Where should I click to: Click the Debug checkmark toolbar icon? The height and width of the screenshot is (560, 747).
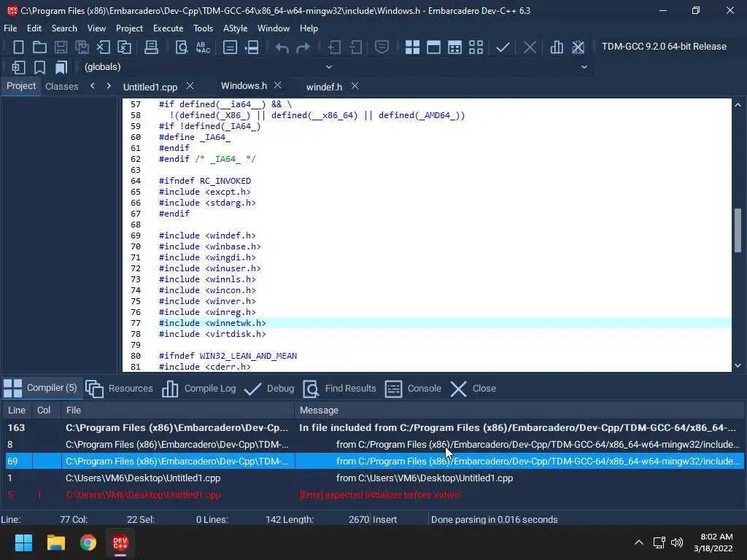(503, 47)
